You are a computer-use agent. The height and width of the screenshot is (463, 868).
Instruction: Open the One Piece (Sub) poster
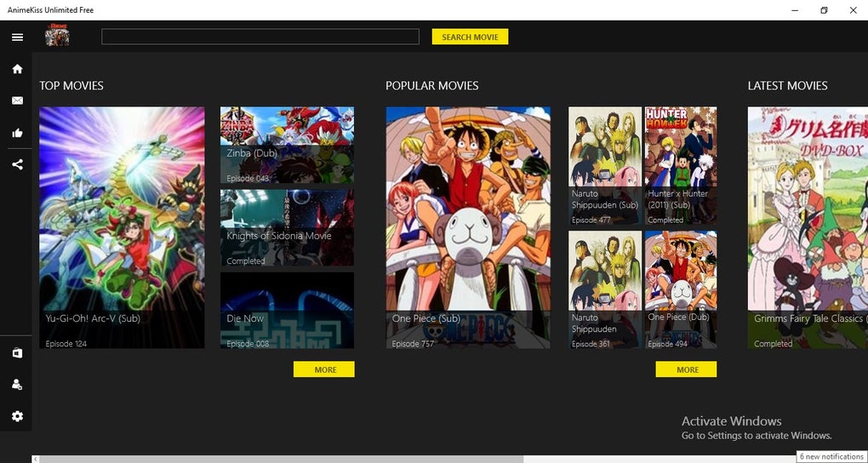point(468,227)
